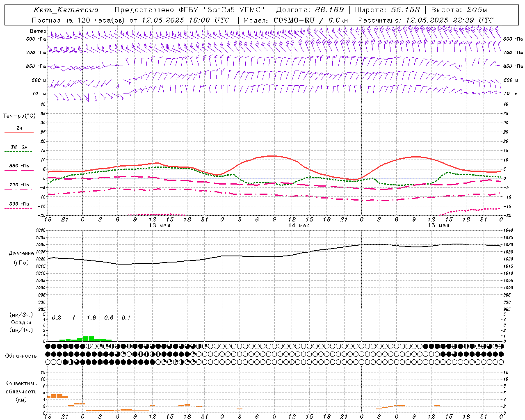Click the (мм/3ч.) units label
525x420 pixels.
21,315
